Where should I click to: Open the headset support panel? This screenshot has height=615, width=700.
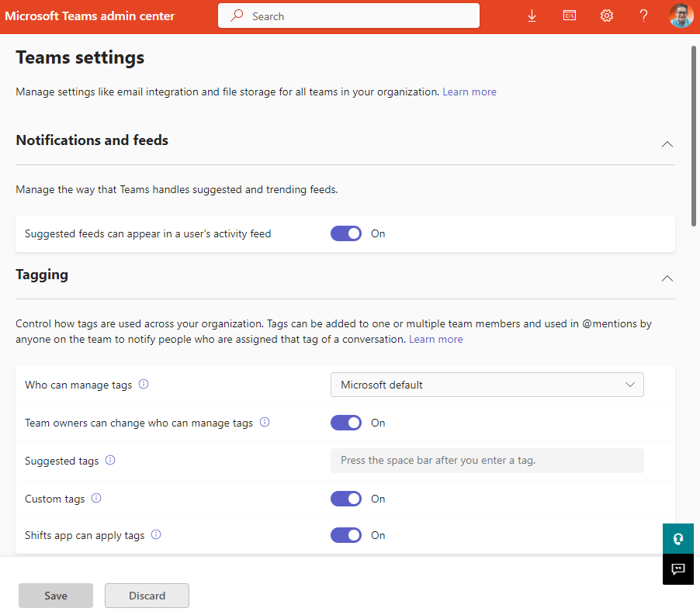677,538
